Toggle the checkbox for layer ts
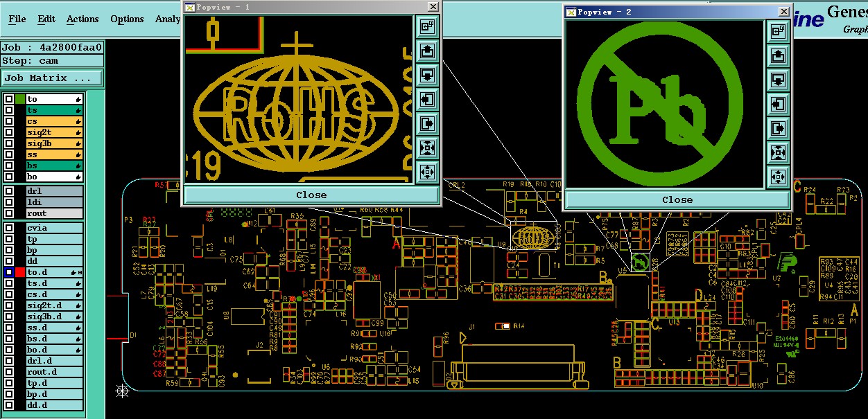This screenshot has width=868, height=419. pyautogui.click(x=9, y=110)
